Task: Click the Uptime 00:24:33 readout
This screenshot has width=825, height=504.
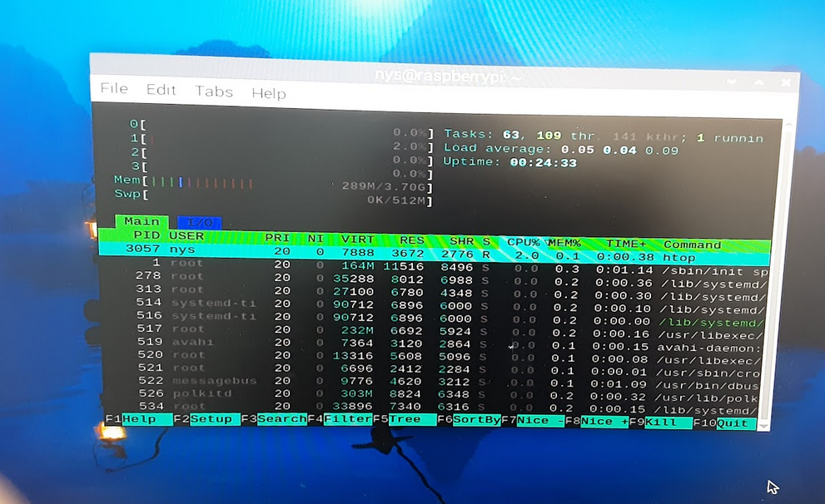Action: click(x=509, y=162)
